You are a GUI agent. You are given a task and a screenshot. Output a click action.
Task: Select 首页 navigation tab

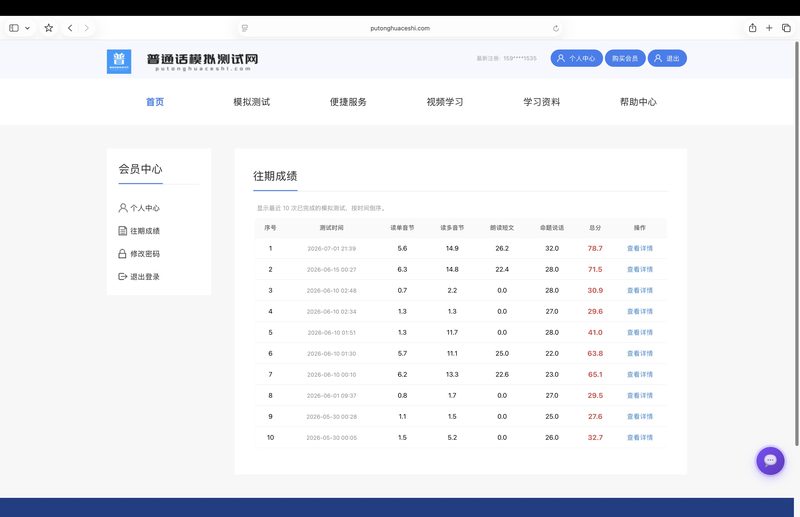(x=155, y=102)
